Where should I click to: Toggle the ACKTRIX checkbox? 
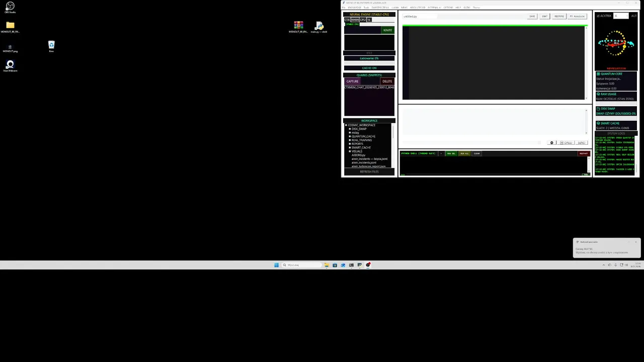[598, 16]
